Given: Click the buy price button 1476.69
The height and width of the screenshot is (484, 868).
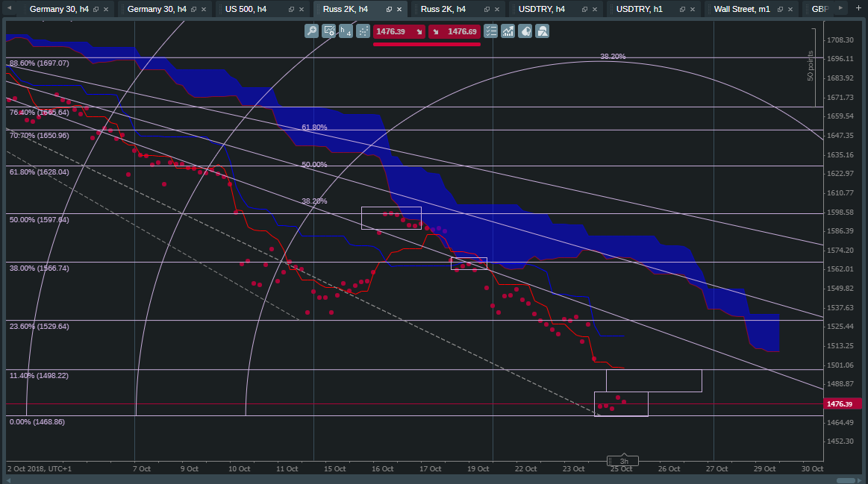Looking at the screenshot, I should (x=454, y=31).
